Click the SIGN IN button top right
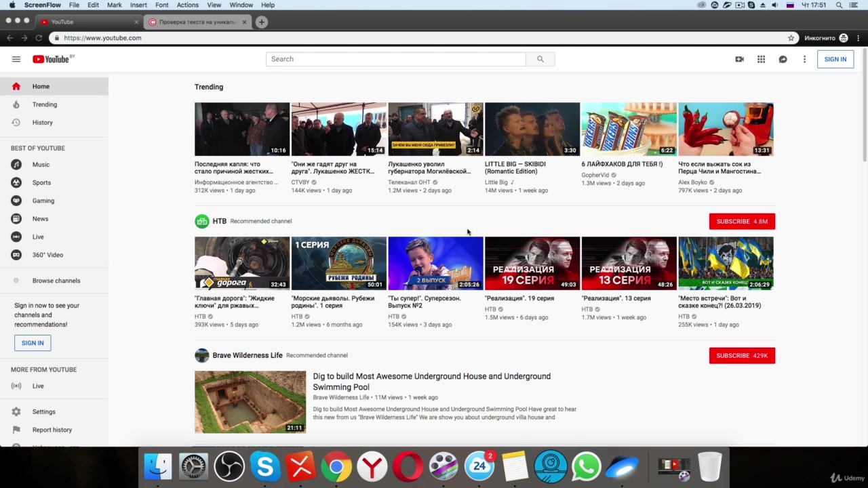This screenshot has width=868, height=488. tap(835, 59)
